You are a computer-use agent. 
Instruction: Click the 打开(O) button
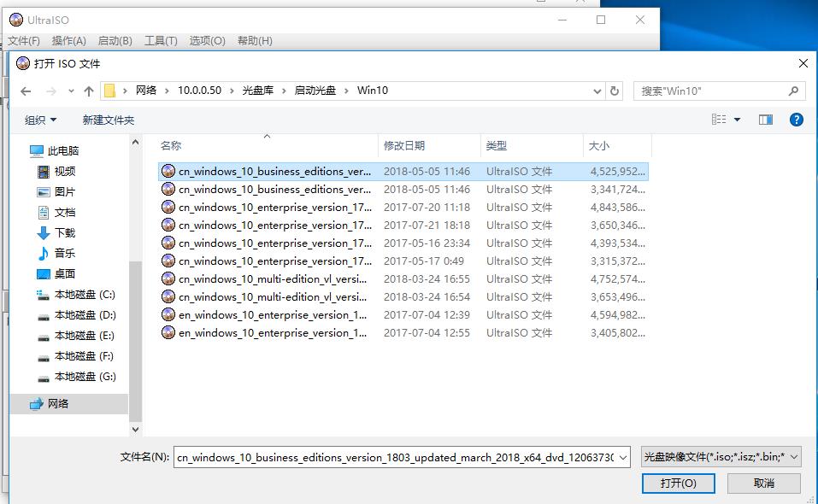(678, 483)
